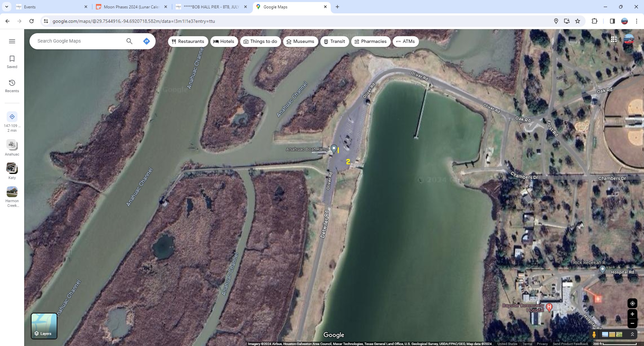Open Chrome three-dot menu

[636, 21]
